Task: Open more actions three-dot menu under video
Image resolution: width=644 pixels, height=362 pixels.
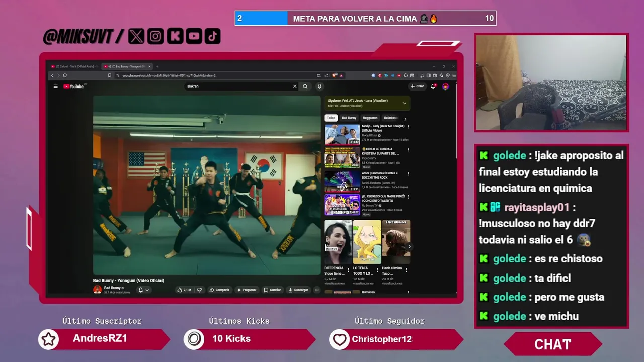Action: tap(316, 290)
